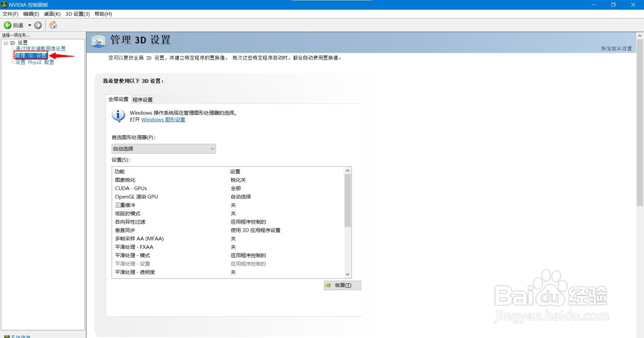Click the Home icon in toolbar
Image resolution: width=644 pixels, height=338 pixels.
(x=53, y=25)
